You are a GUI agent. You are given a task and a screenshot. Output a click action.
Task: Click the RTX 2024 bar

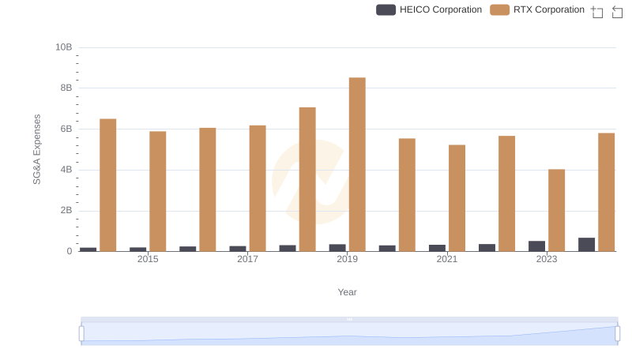(607, 192)
